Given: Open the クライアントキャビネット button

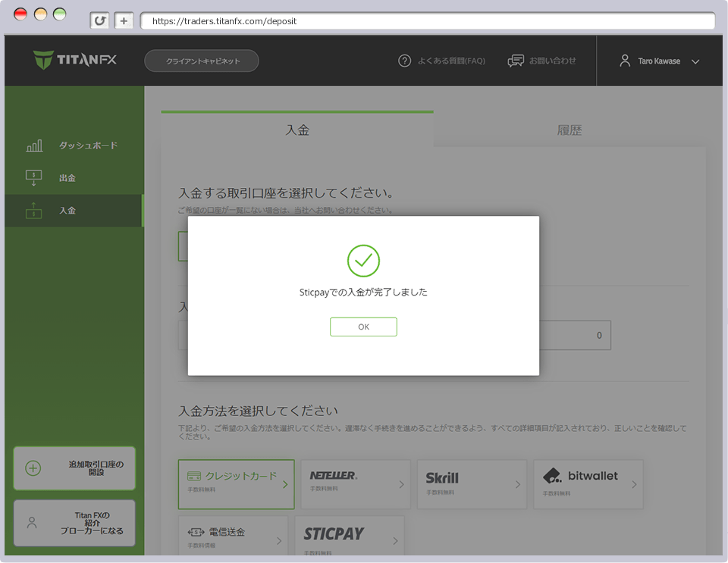Looking at the screenshot, I should pos(201,59).
